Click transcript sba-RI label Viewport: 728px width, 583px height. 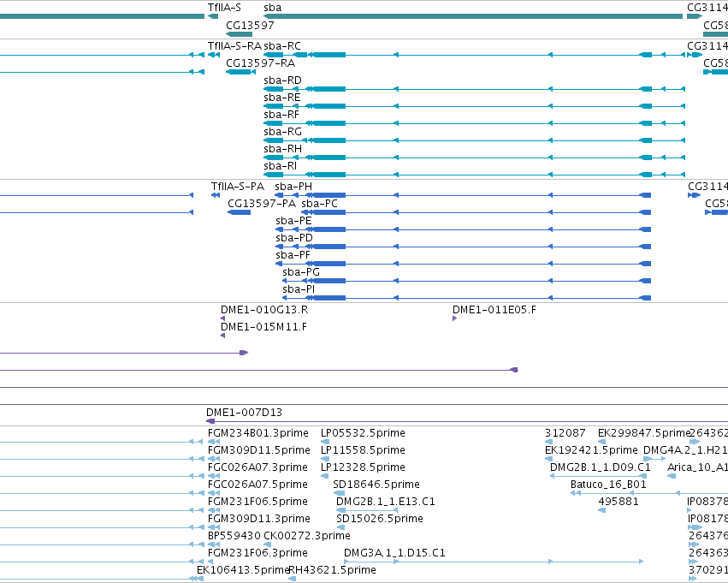coord(280,166)
